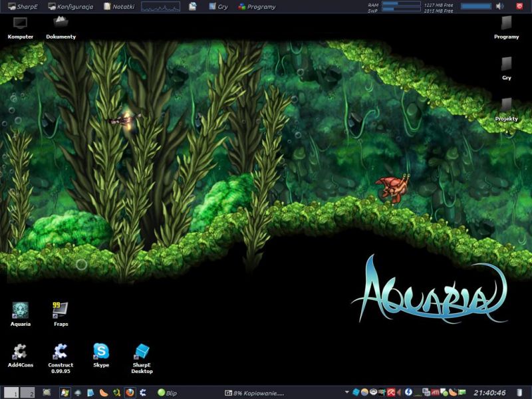Click the speaker volume icon in the top bar

[x=500, y=6]
